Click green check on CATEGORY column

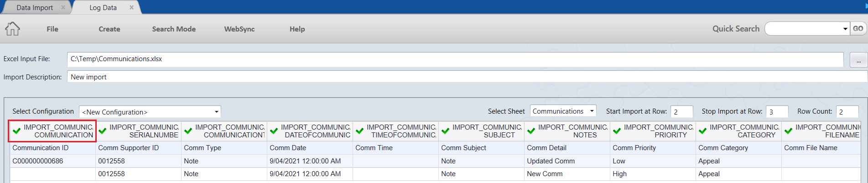click(x=703, y=131)
